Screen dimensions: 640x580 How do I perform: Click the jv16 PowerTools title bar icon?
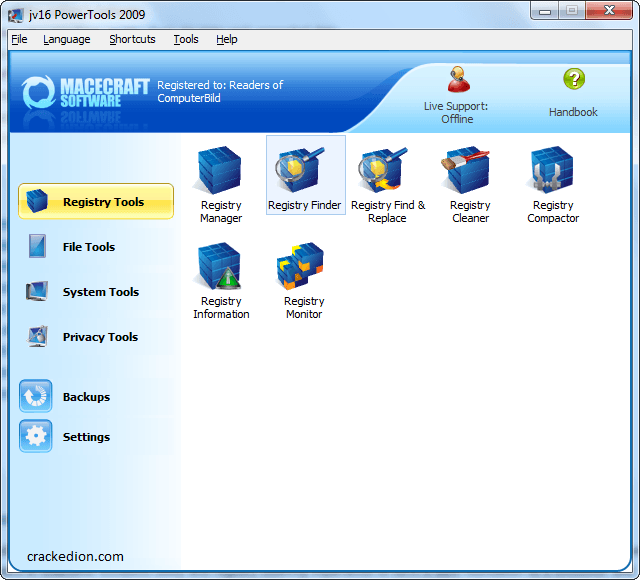(x=16, y=15)
